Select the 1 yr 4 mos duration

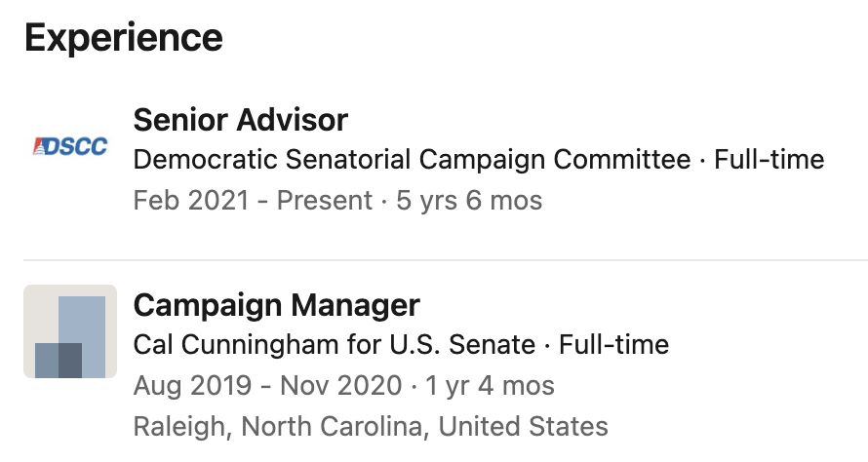[490, 386]
